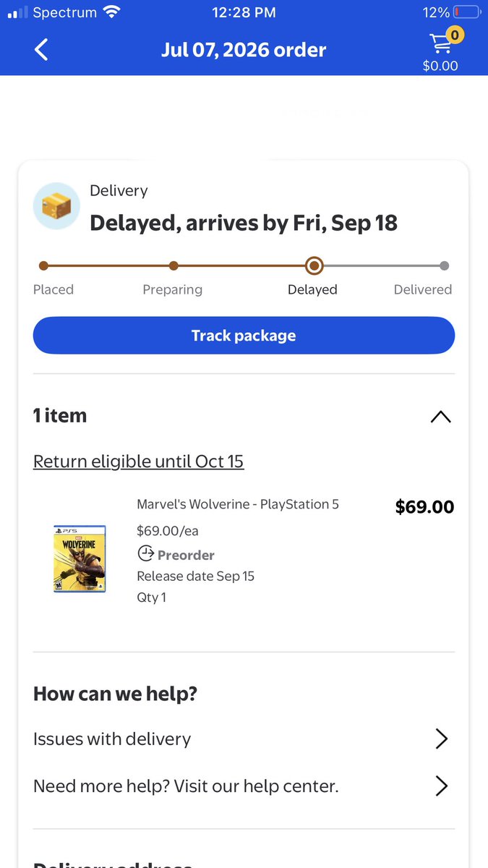
Task: Tap the Preparing step dot on tracker
Action: point(173,265)
